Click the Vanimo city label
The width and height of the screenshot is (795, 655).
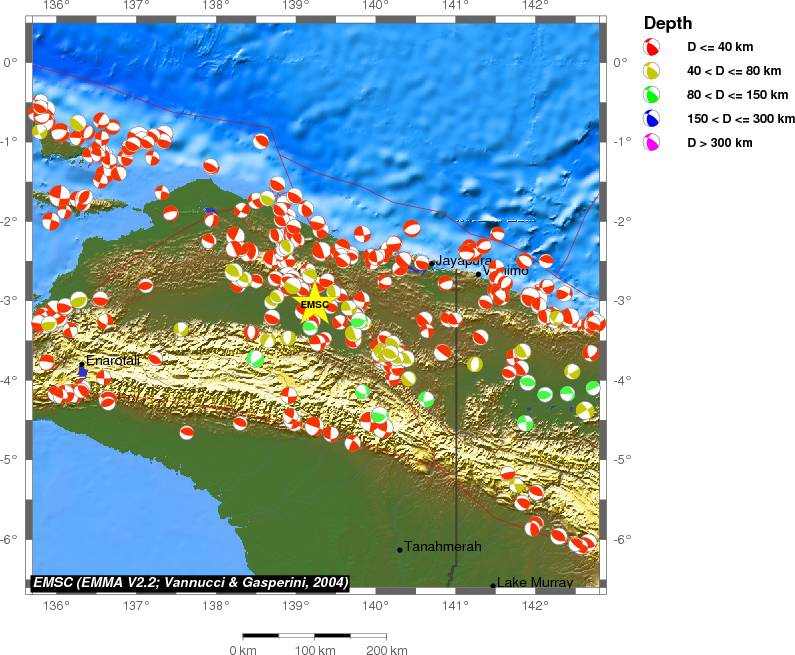(505, 271)
